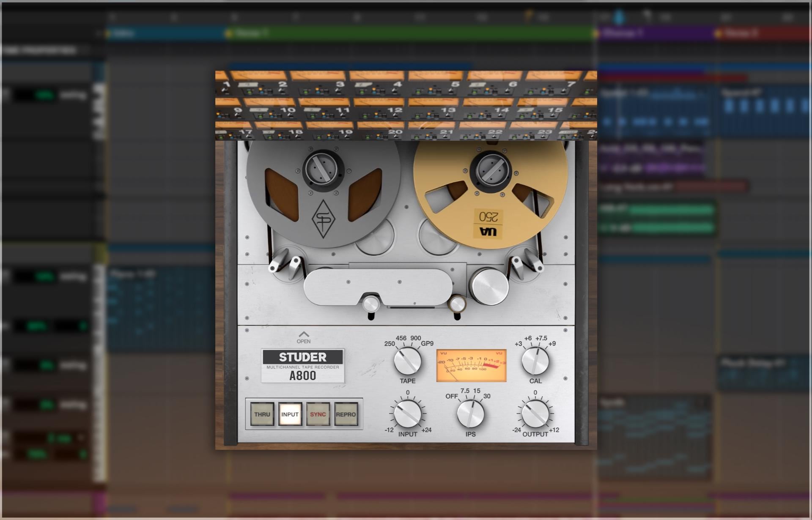Screen dimensions: 812x520
Task: Click the +3 calibration level label
Action: click(518, 344)
